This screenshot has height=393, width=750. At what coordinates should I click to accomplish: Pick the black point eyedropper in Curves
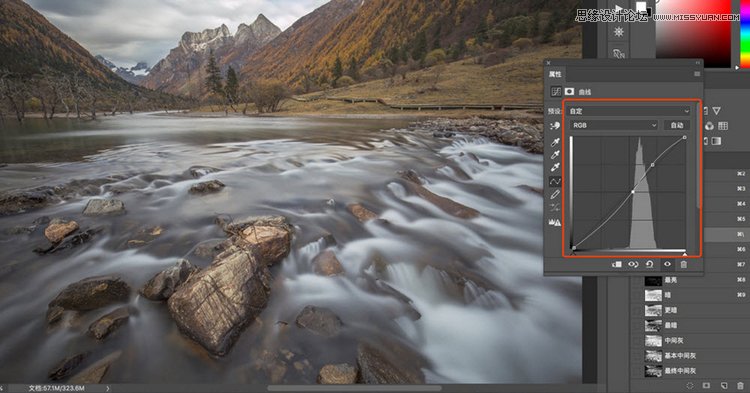(x=555, y=142)
